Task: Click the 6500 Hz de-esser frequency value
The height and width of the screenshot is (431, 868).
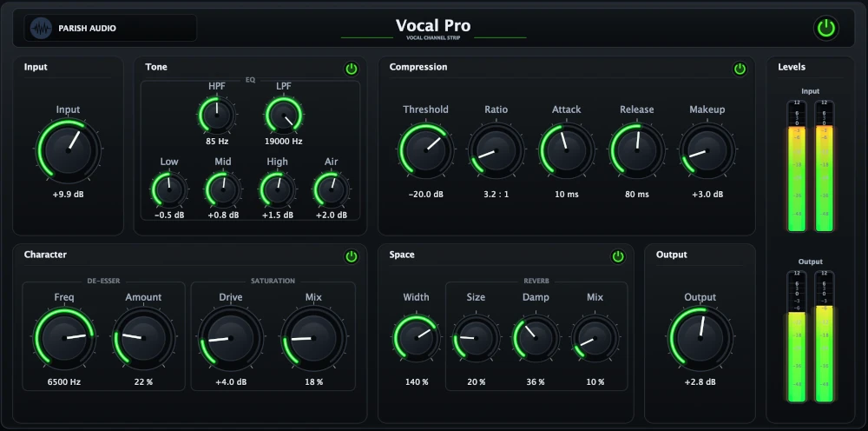Action: (x=64, y=382)
